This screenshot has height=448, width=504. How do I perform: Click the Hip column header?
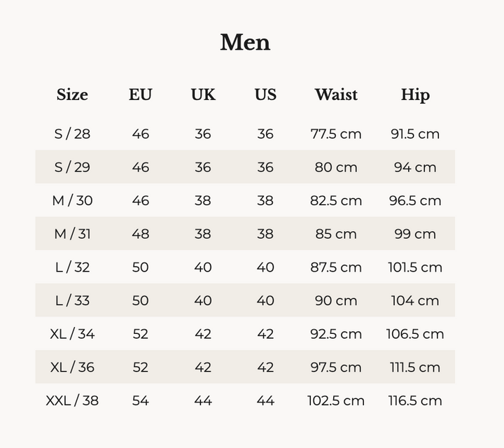415,95
